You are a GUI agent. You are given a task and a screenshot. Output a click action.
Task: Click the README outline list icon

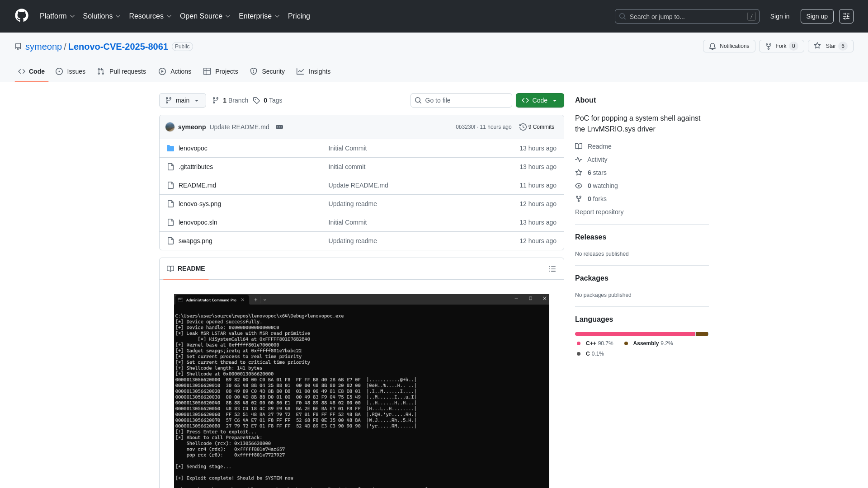[552, 269]
